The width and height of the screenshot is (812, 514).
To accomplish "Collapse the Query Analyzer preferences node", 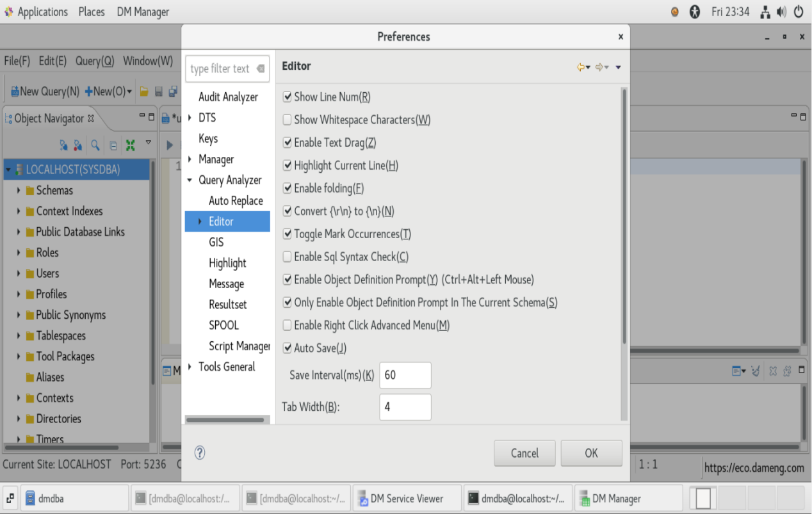I will coord(190,181).
